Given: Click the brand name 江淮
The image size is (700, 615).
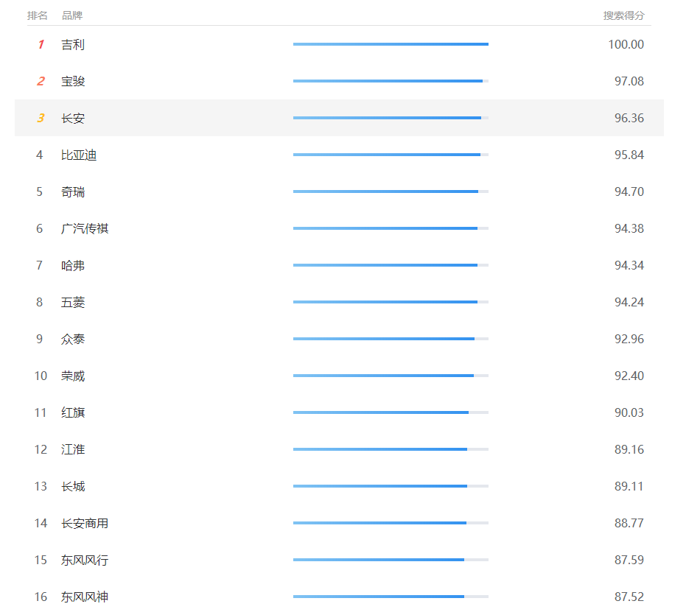Looking at the screenshot, I should tap(73, 449).
